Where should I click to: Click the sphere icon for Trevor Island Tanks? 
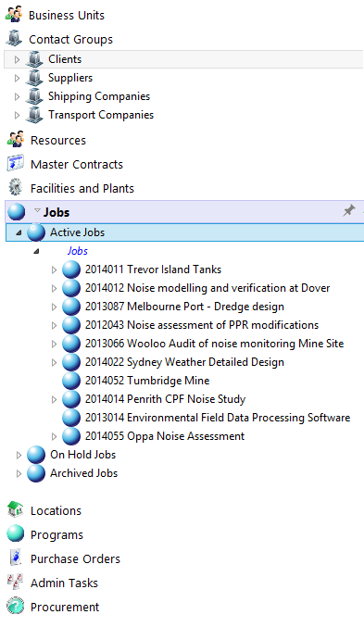71,270
